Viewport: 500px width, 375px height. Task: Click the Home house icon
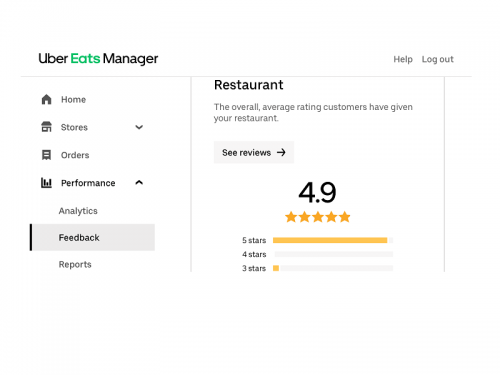point(46,99)
